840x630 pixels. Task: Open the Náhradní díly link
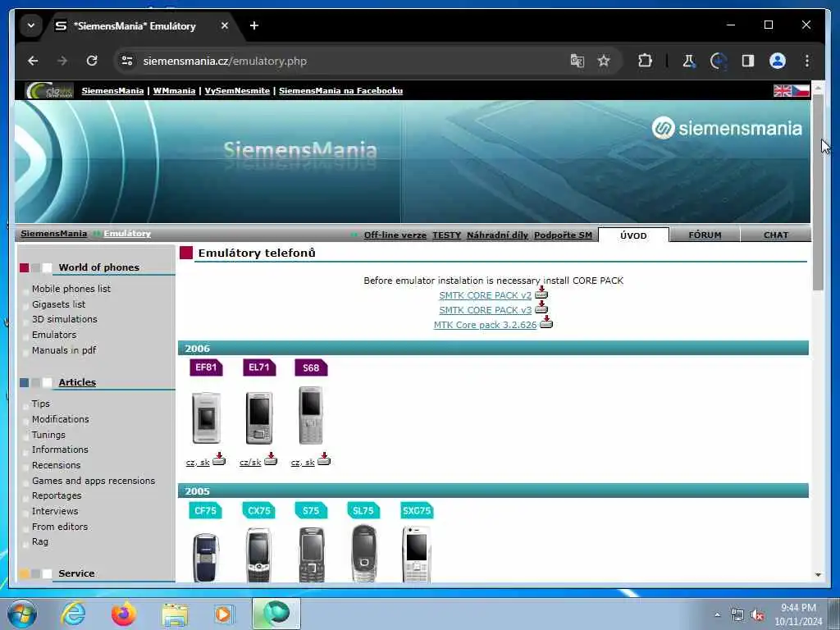tap(497, 235)
